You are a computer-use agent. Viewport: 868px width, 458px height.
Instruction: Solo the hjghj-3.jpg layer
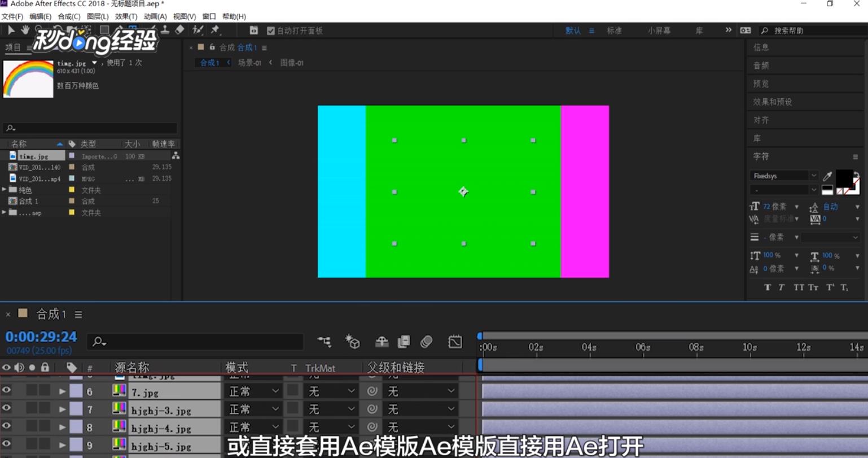click(32, 409)
